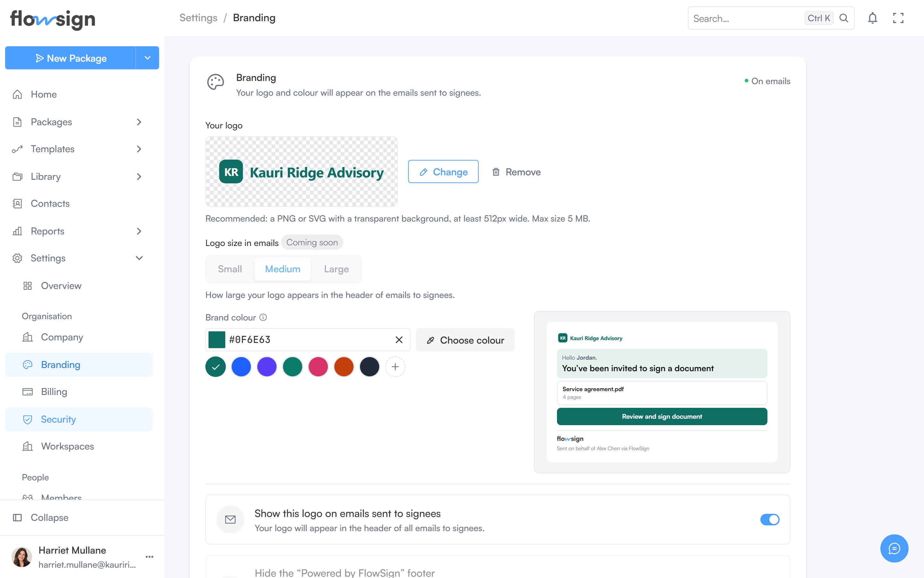The image size is (924, 578).
Task: Click the Reports bar chart icon
Action: [x=17, y=231]
